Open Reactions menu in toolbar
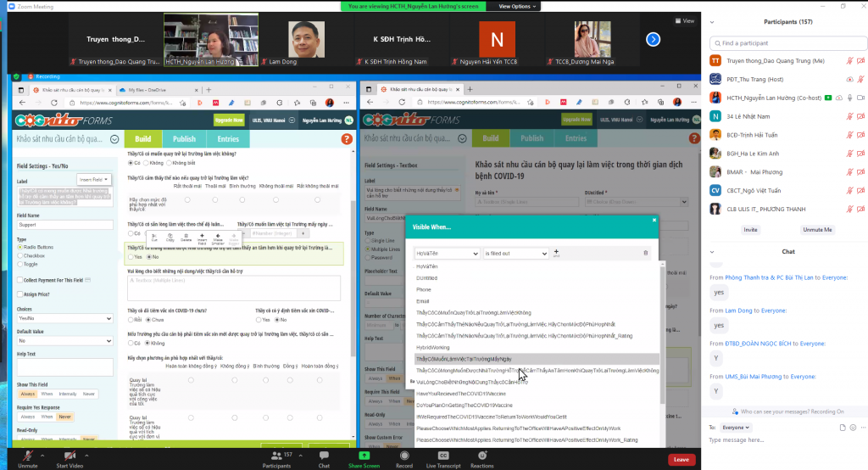The height and width of the screenshot is (470, 868). pyautogui.click(x=482, y=459)
